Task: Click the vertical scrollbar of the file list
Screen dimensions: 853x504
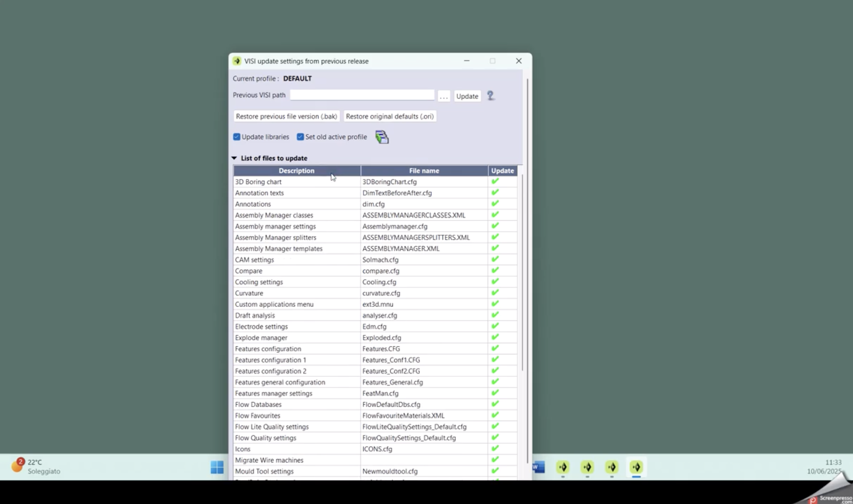Action: (x=523, y=285)
